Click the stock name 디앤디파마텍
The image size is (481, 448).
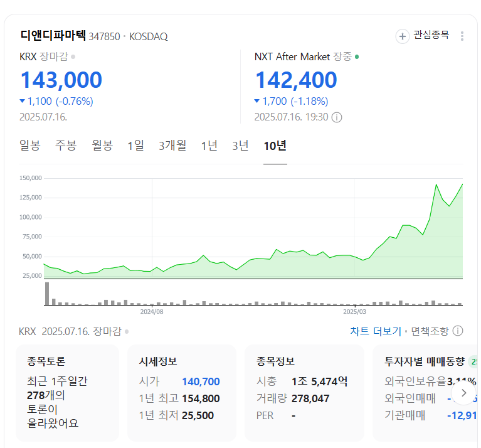pos(53,35)
